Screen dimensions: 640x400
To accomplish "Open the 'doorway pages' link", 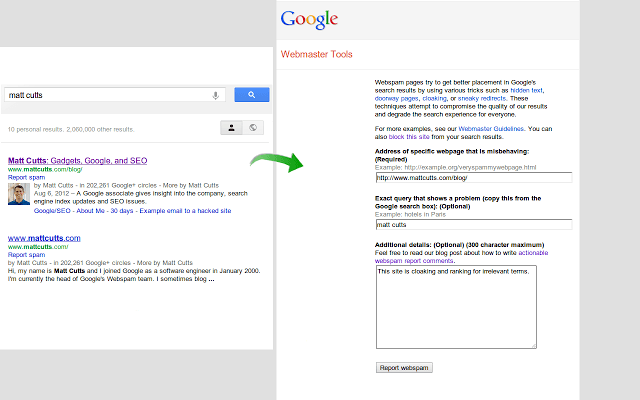I will pos(397,98).
